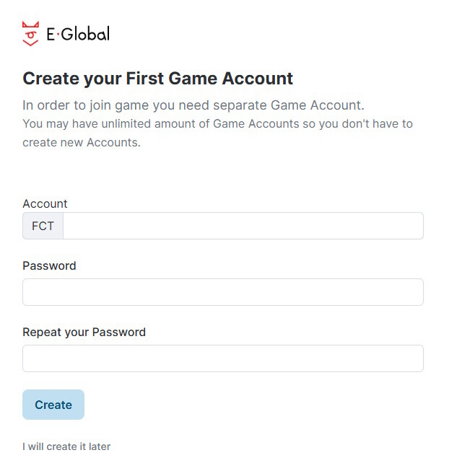This screenshot has height=476, width=462.
Task: Click the 'In order to join game' sentence
Action: pos(193,105)
